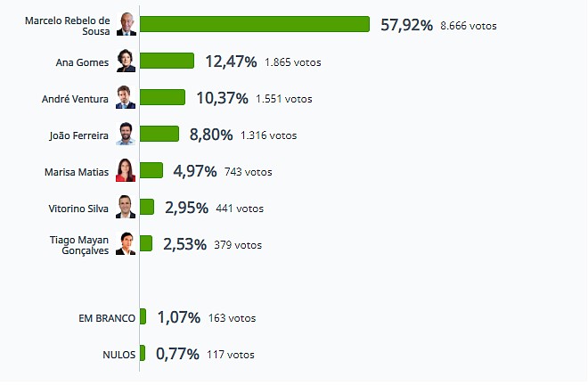
Task: Open Marisa Matias' candidate photo
Action: (126, 171)
